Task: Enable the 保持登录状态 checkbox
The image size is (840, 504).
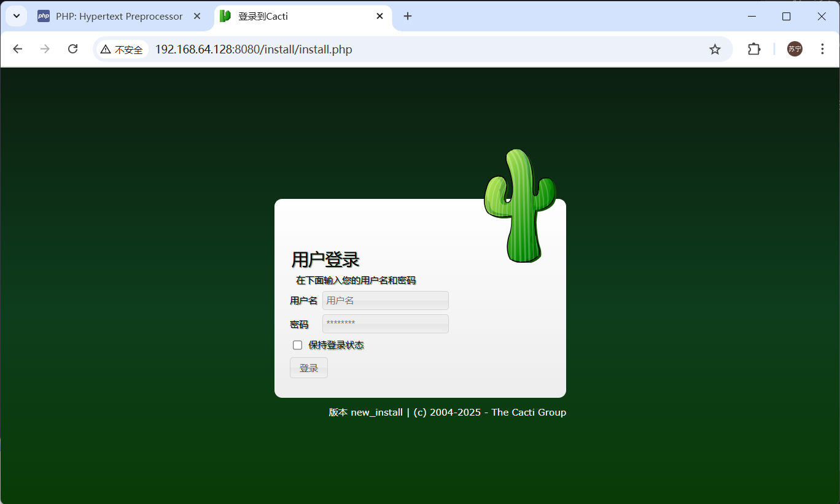Action: [x=298, y=345]
